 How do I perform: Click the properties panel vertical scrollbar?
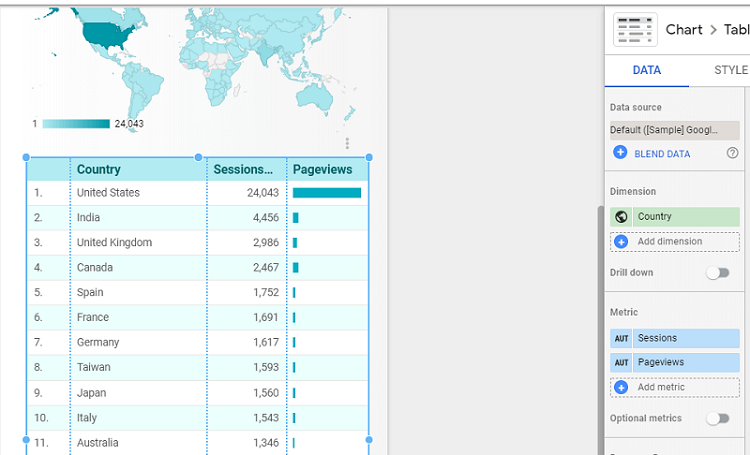(x=601, y=330)
